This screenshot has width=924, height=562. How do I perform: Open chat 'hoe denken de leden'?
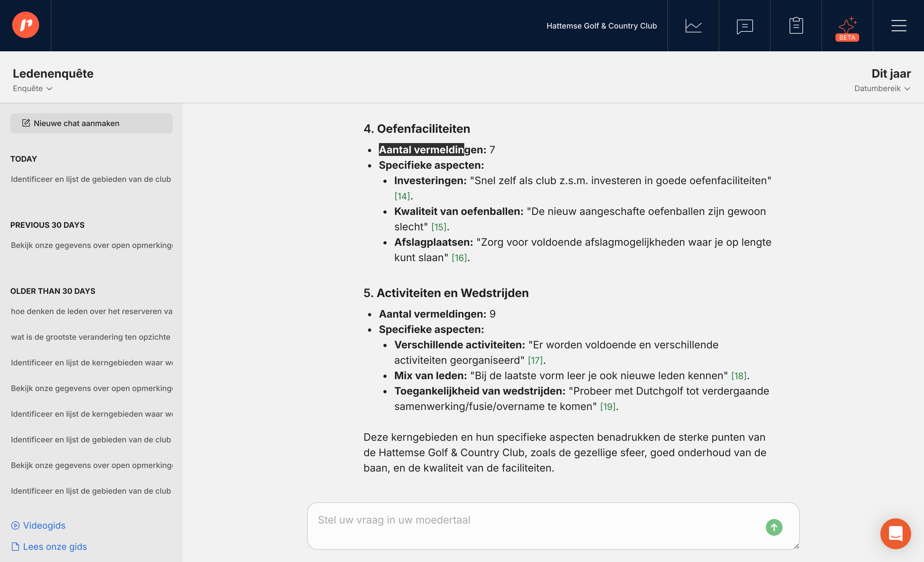pos(91,311)
